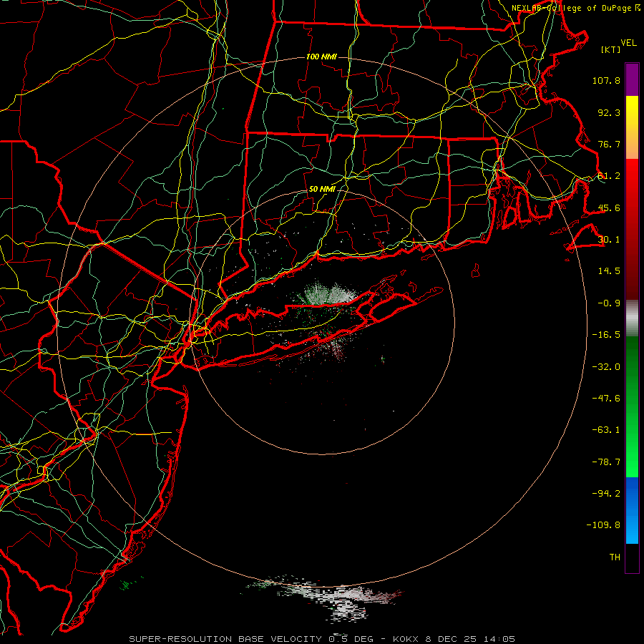
Task: Click the fan-shaped radar echo north of Long Island
Action: click(x=330, y=293)
